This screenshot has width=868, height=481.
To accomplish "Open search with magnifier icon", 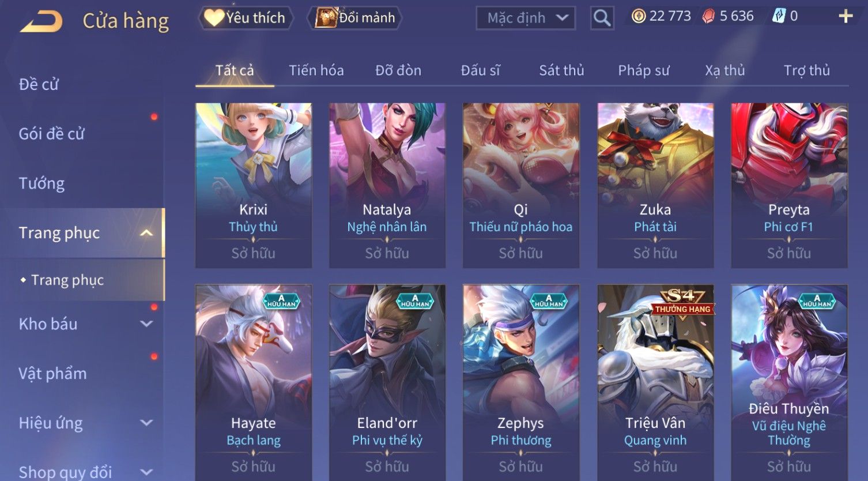I will point(602,18).
